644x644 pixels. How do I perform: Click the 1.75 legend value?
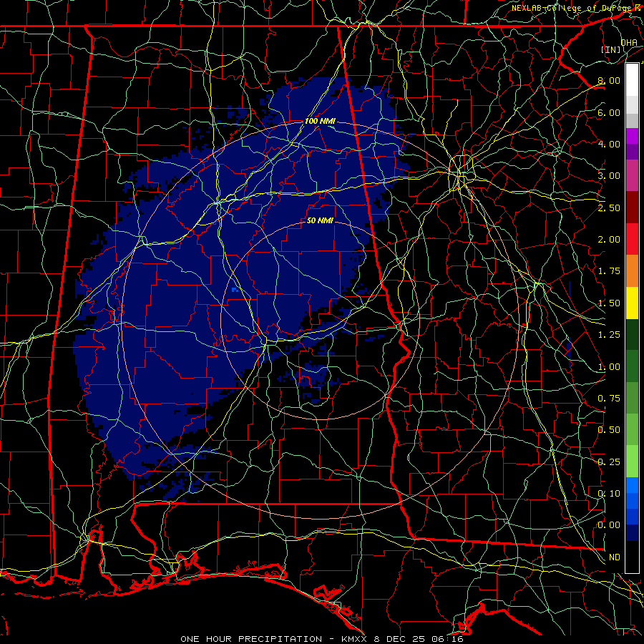609,271
